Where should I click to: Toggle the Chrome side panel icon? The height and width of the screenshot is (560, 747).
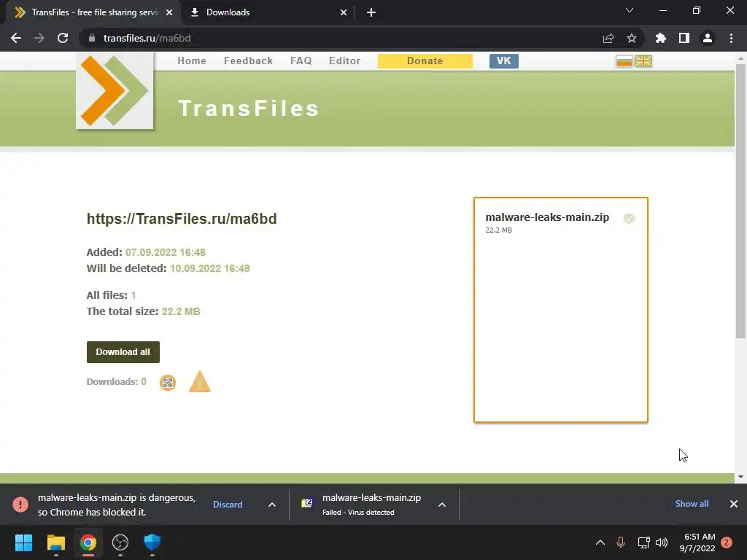tap(684, 38)
